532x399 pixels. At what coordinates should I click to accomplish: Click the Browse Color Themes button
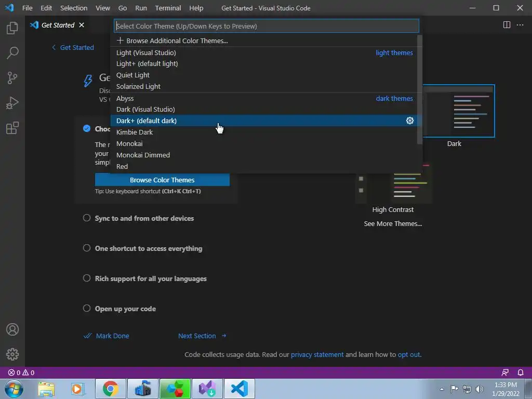162,180
